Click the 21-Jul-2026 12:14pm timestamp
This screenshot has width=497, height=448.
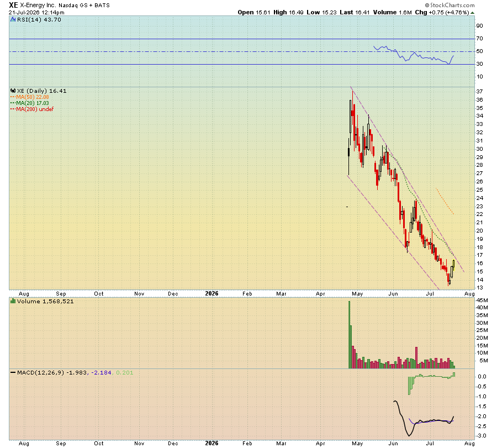(x=36, y=13)
